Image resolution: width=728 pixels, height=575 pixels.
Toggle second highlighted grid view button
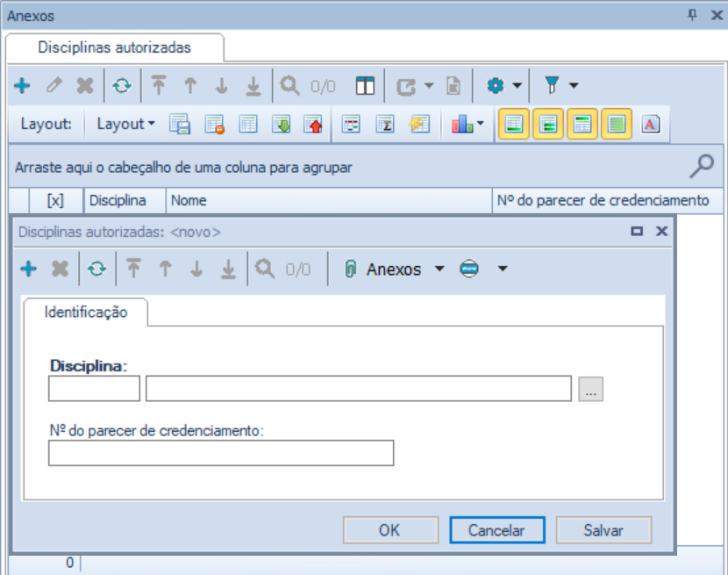(548, 124)
